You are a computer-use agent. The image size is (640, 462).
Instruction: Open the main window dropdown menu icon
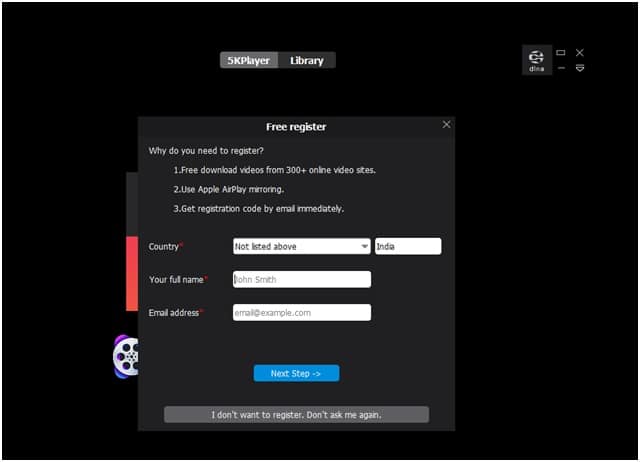(x=580, y=68)
